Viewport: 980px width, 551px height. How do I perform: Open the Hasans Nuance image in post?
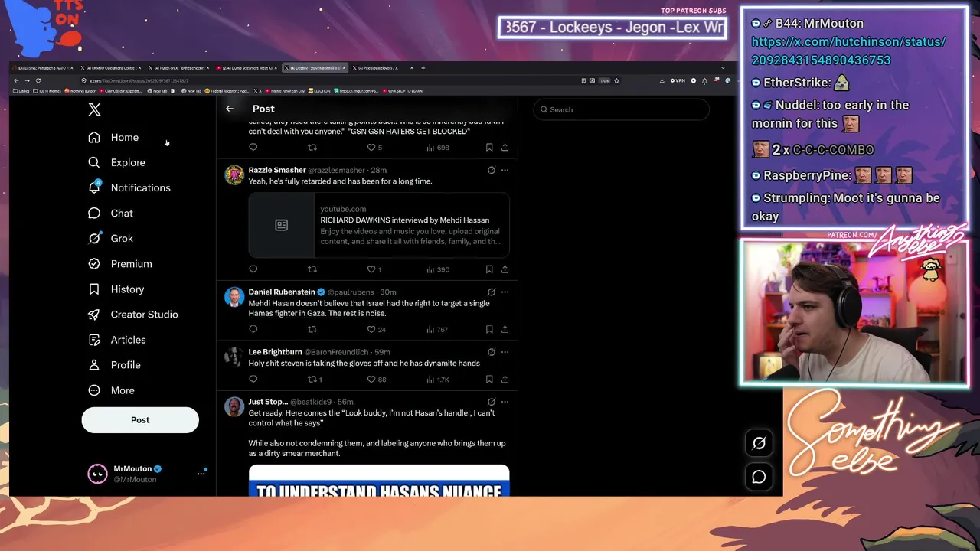click(379, 481)
